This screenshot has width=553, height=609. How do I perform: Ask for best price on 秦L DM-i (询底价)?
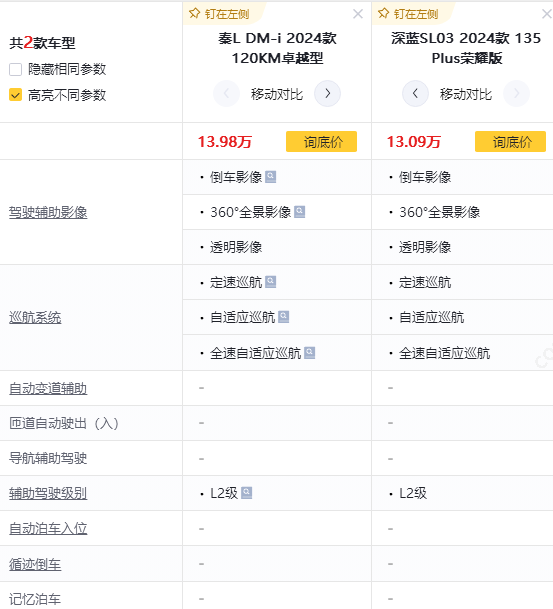point(321,141)
